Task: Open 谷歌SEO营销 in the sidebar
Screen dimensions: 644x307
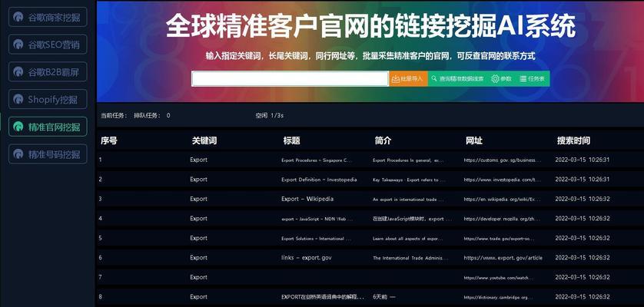Action: coord(48,45)
